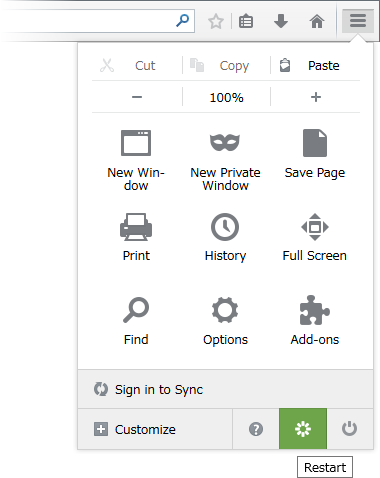The image size is (380, 478).
Task: Open the Add-ons manager
Action: [x=315, y=322]
